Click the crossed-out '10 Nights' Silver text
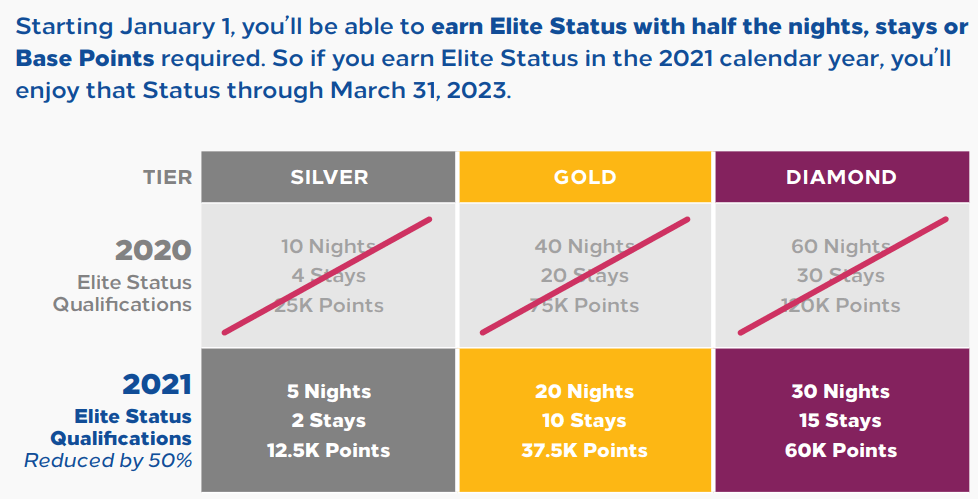The width and height of the screenshot is (978, 499). click(328, 246)
